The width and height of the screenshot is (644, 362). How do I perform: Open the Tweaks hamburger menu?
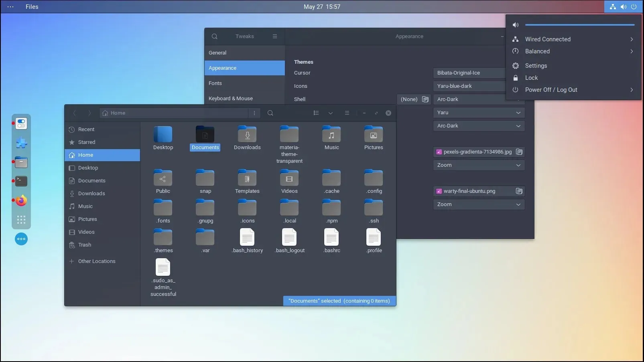[275, 36]
